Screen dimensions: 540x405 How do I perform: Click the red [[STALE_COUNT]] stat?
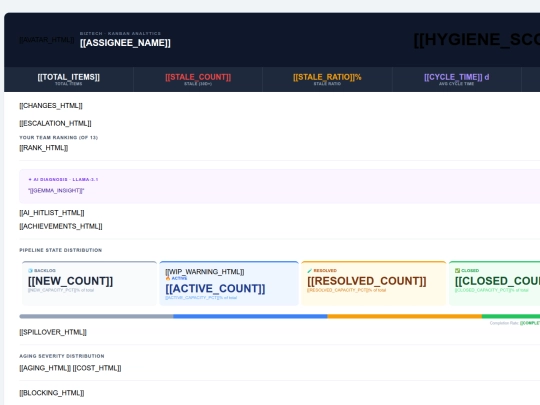click(x=198, y=77)
